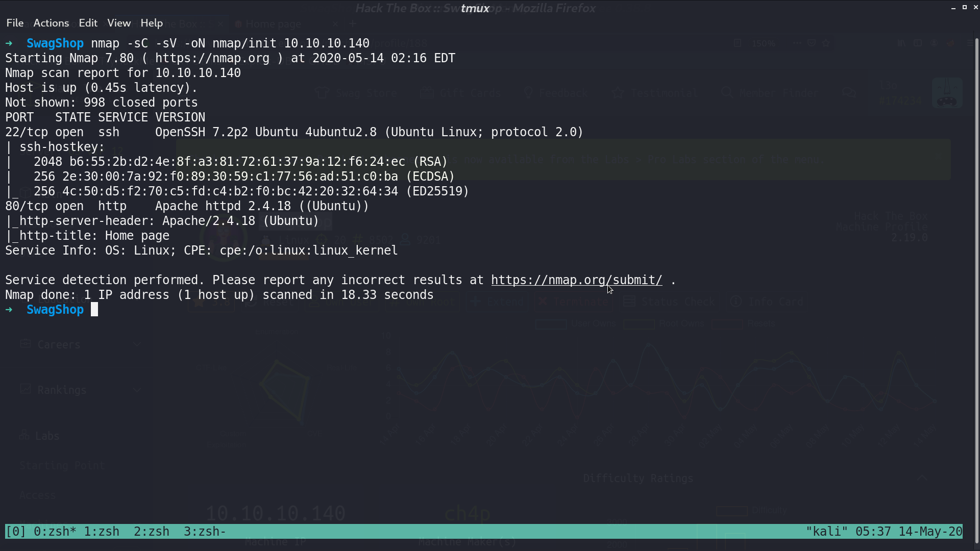Follow the nmap.org/submit link
Image resolution: width=980 pixels, height=551 pixels.
tap(576, 280)
